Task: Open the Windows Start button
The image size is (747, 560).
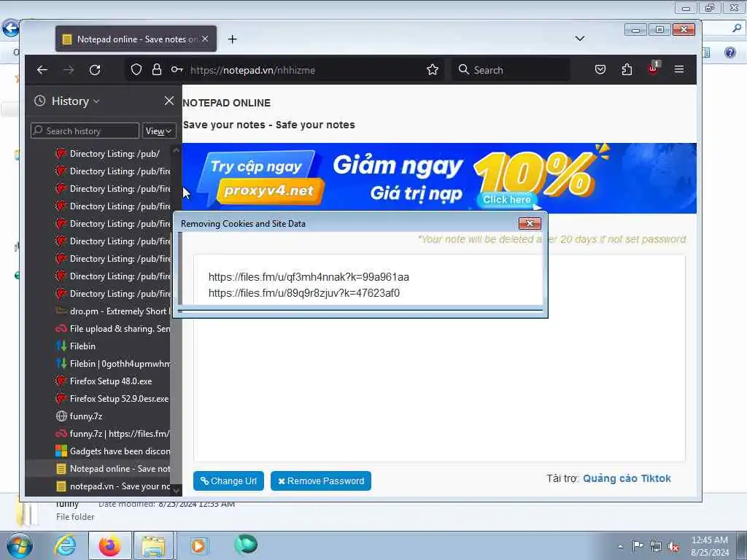Action: 20,545
